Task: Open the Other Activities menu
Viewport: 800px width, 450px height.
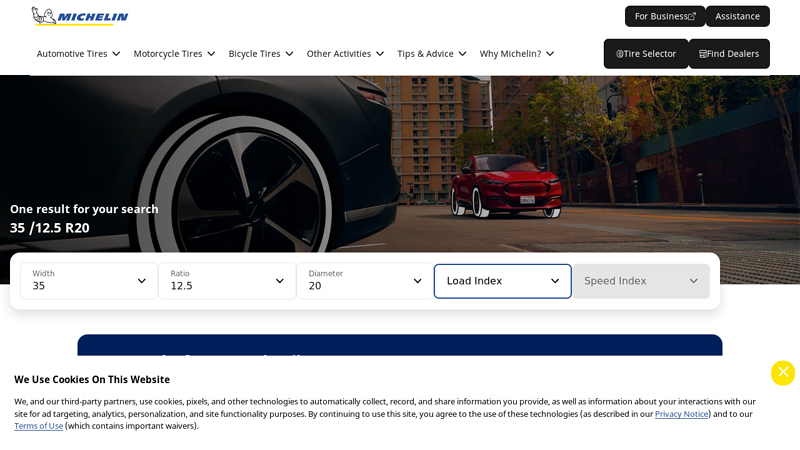Action: coord(345,54)
